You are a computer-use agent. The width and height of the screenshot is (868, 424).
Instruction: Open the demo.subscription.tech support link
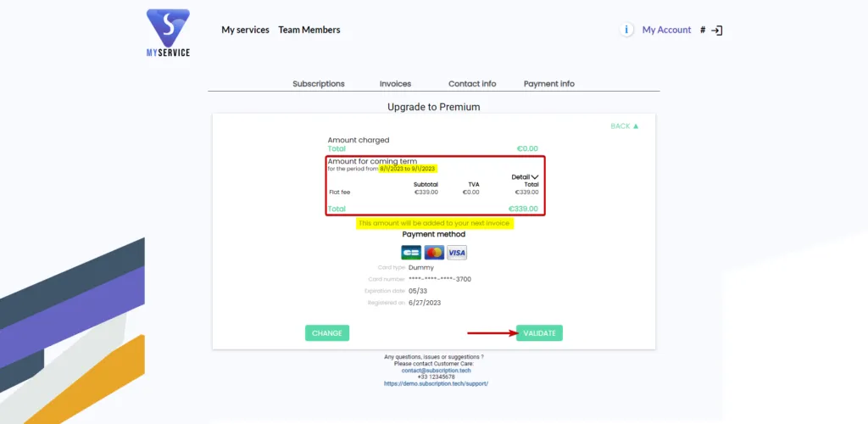click(437, 383)
